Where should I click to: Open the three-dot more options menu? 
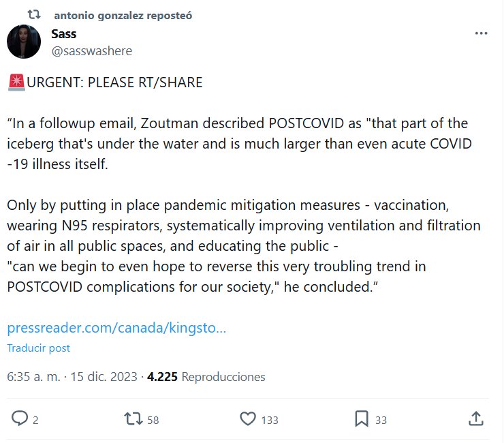point(481,33)
